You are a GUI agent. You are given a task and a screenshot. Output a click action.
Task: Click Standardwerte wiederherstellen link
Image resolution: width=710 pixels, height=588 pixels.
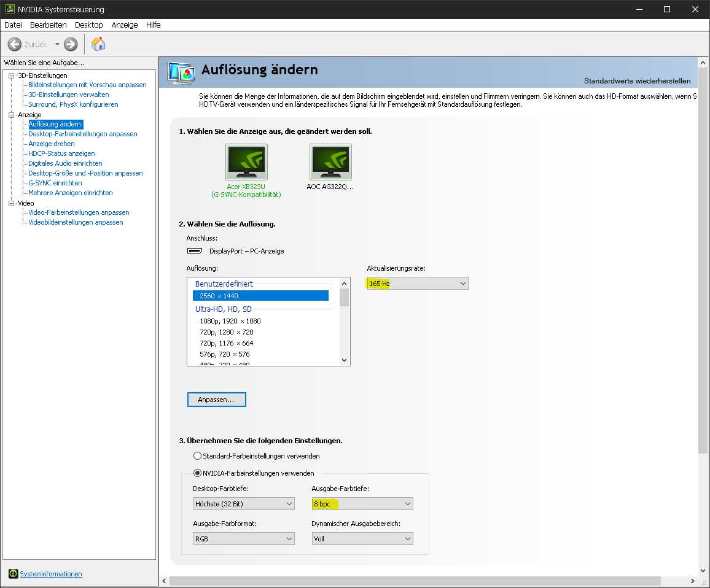[x=637, y=81]
